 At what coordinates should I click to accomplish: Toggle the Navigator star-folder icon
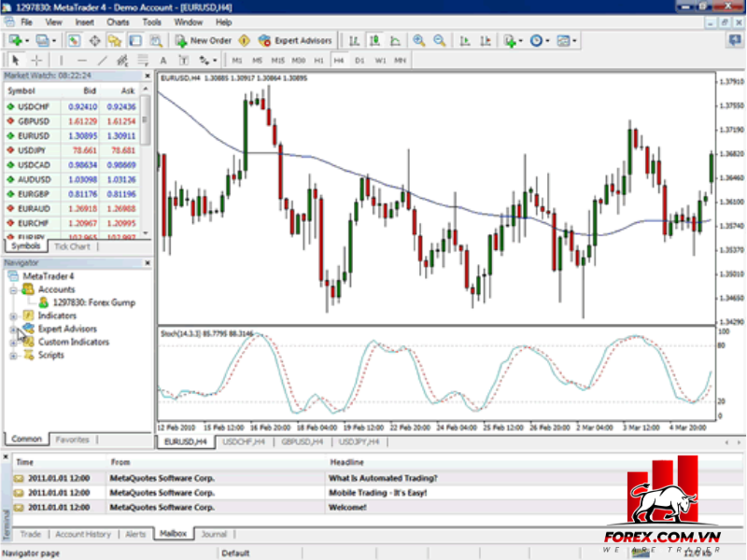tap(115, 40)
